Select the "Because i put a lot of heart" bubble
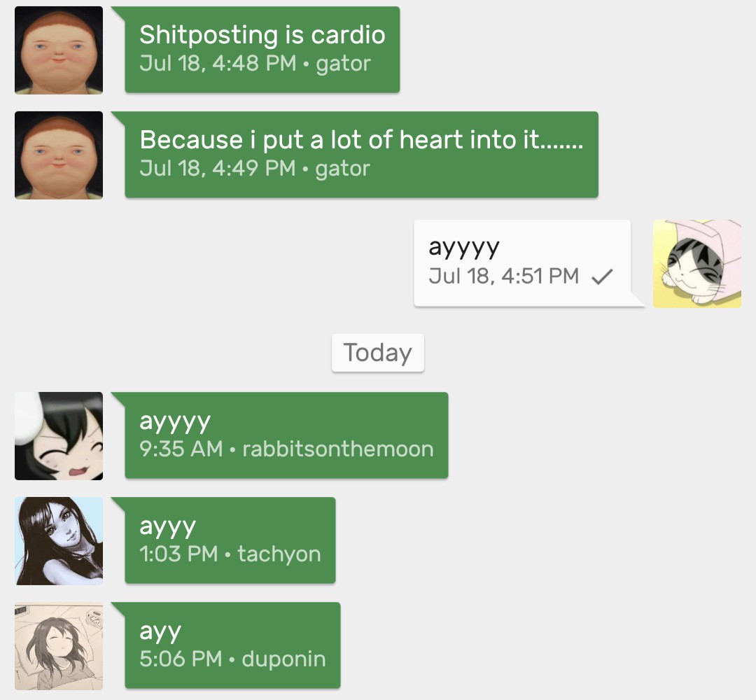 pos(362,155)
